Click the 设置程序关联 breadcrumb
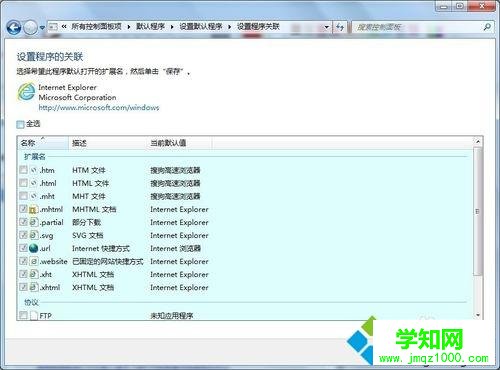 click(258, 27)
